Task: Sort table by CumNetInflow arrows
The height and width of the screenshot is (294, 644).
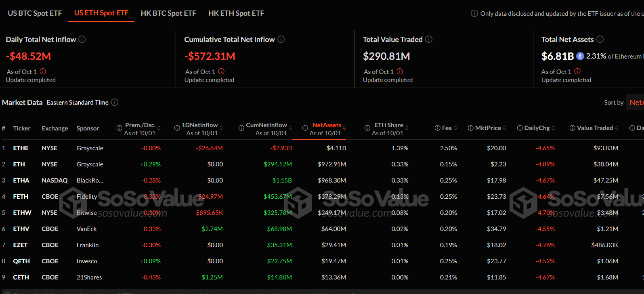Action: 290,128
